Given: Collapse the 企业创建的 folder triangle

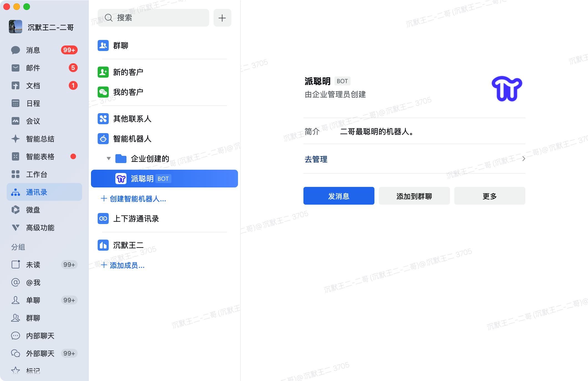Looking at the screenshot, I should click(x=109, y=159).
